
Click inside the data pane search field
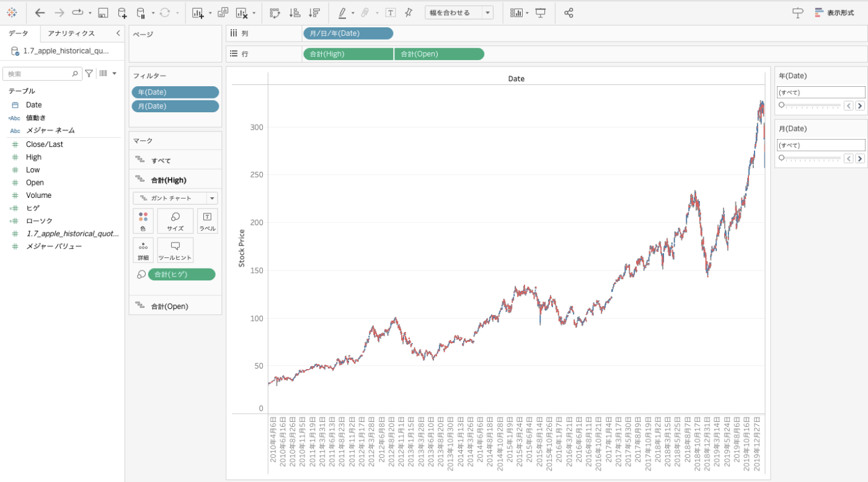[38, 73]
